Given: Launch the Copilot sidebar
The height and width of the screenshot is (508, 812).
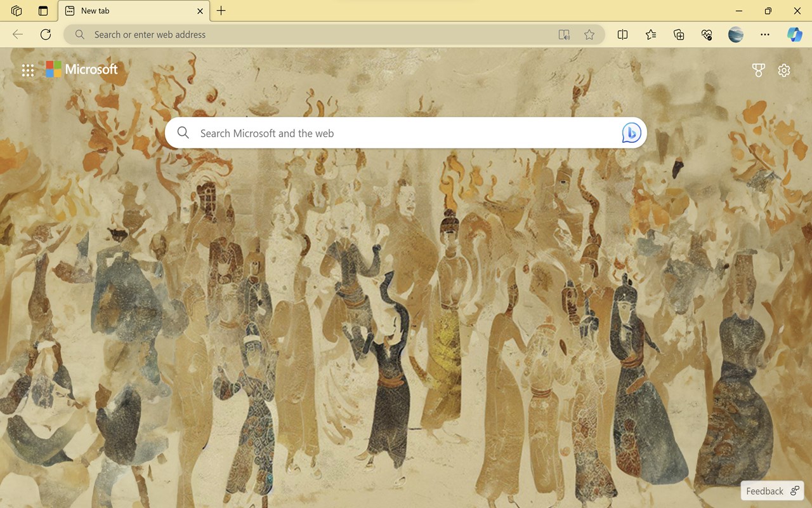Looking at the screenshot, I should 795,35.
